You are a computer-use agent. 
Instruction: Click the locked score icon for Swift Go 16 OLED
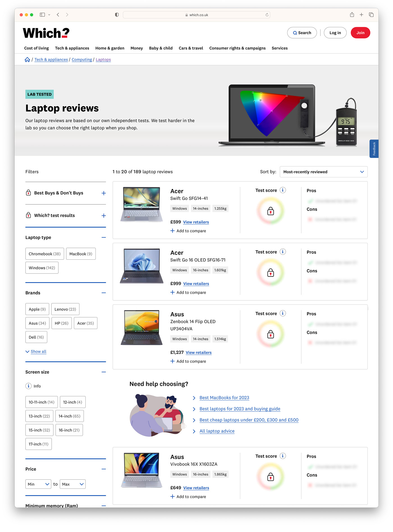(x=271, y=273)
